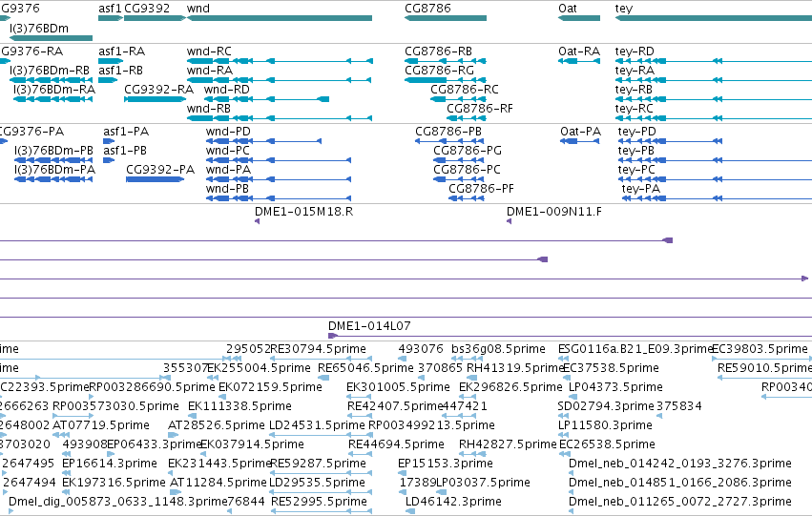Screen dimensions: 812x516
Task: Select l(3)76BDm-RB transcript label
Action: (x=50, y=71)
